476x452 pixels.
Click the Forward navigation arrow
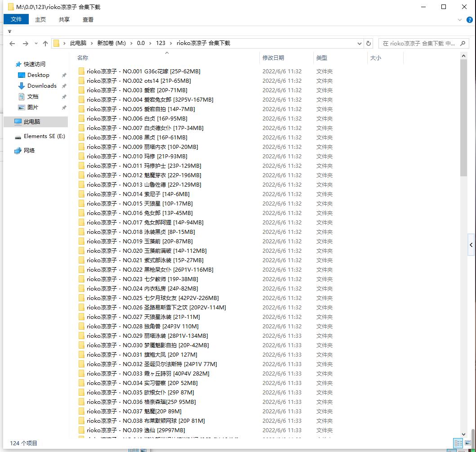tap(25, 44)
